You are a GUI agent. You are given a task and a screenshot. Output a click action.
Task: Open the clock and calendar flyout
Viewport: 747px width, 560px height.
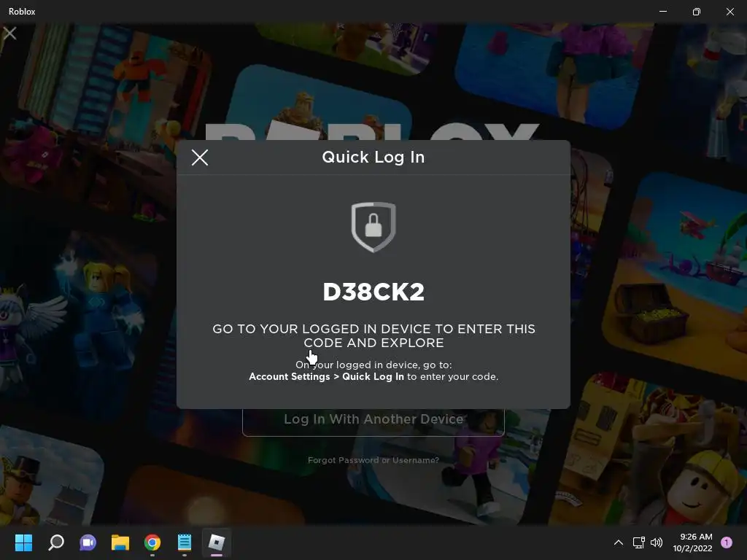(x=693, y=542)
